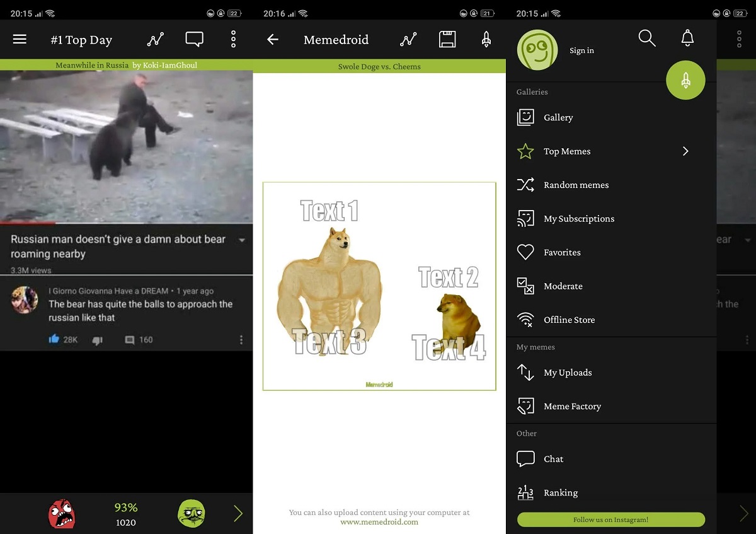Edit the Text 3 caption field
The image size is (756, 534).
[329, 342]
